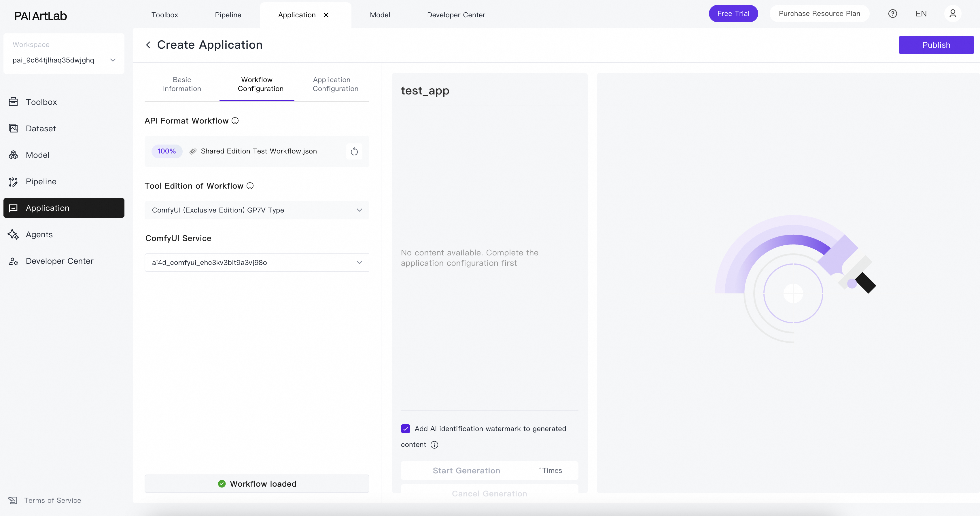This screenshot has height=516, width=980.
Task: Click info icon next to watermark content label
Action: [434, 445]
